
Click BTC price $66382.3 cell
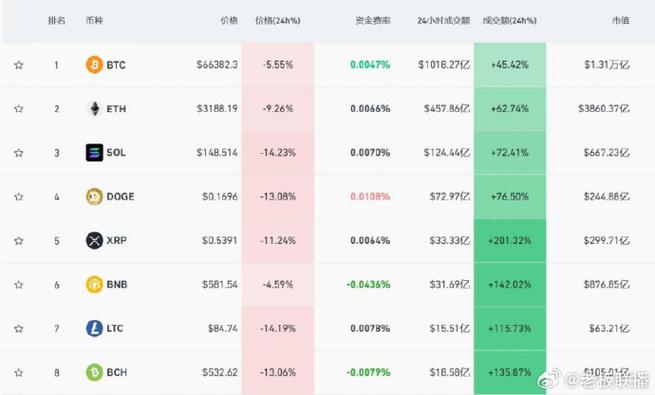click(217, 65)
